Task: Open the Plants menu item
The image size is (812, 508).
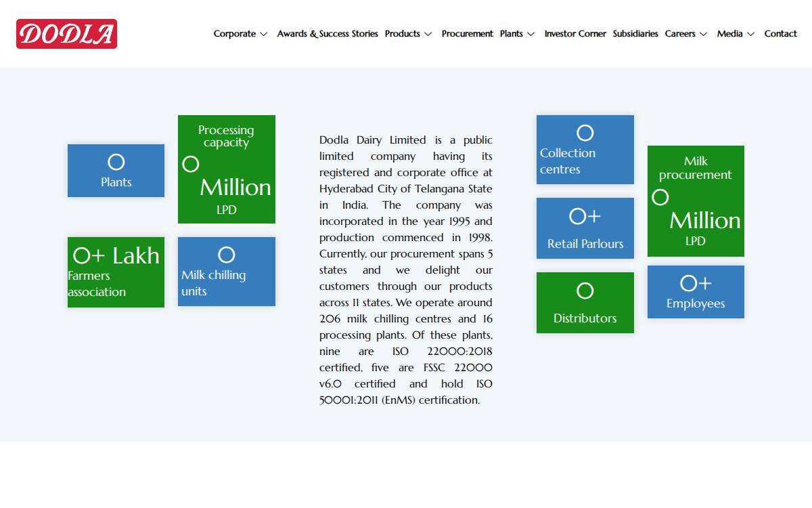Action: click(x=512, y=34)
